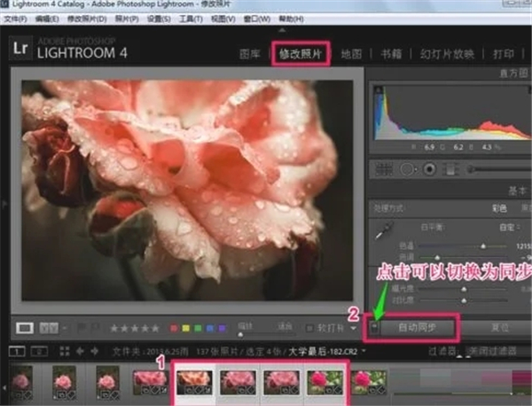Screen dimensions: 532x406
Task: Collapse the top module panel with the triangle
Action: [282, 30]
